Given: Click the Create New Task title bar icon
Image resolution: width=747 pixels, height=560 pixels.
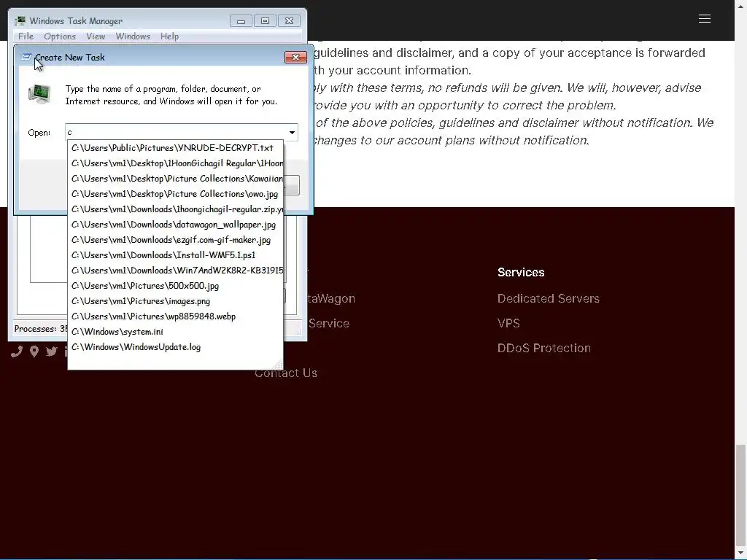Looking at the screenshot, I should click(x=26, y=57).
